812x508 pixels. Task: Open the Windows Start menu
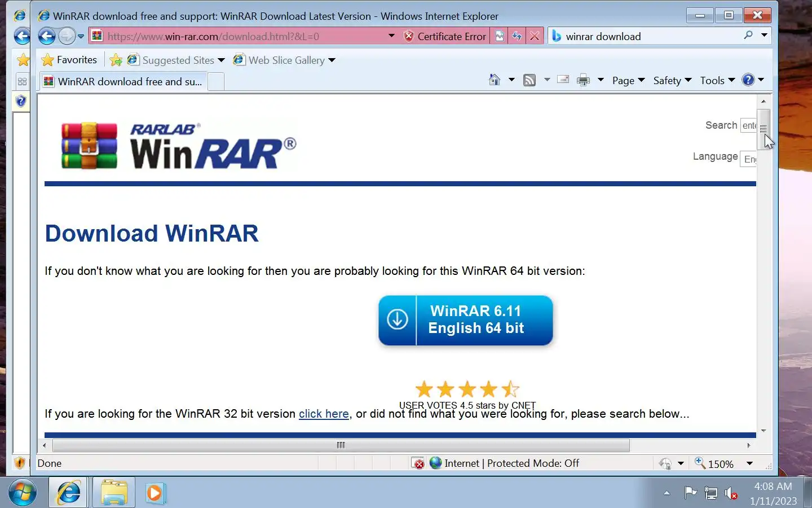click(x=22, y=493)
